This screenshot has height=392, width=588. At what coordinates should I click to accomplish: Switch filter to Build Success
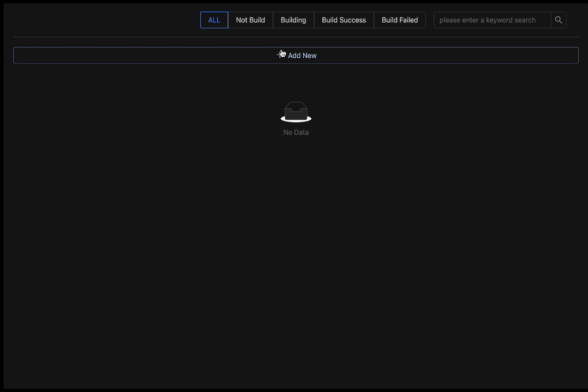344,20
